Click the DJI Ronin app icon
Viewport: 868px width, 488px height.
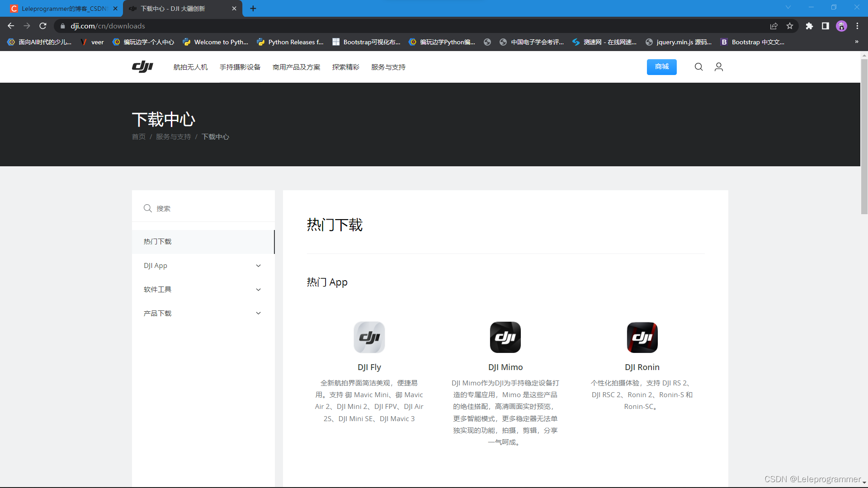[642, 337]
